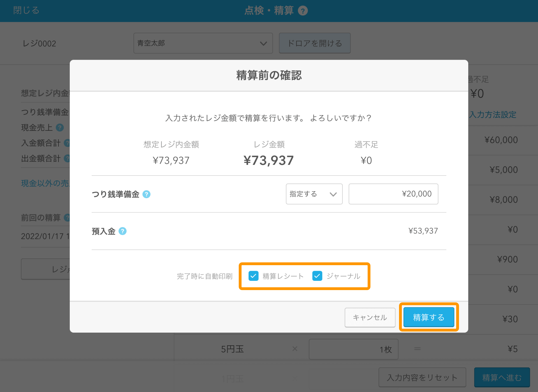Uncheck the 精算レシート auto-print checkbox

click(x=253, y=276)
